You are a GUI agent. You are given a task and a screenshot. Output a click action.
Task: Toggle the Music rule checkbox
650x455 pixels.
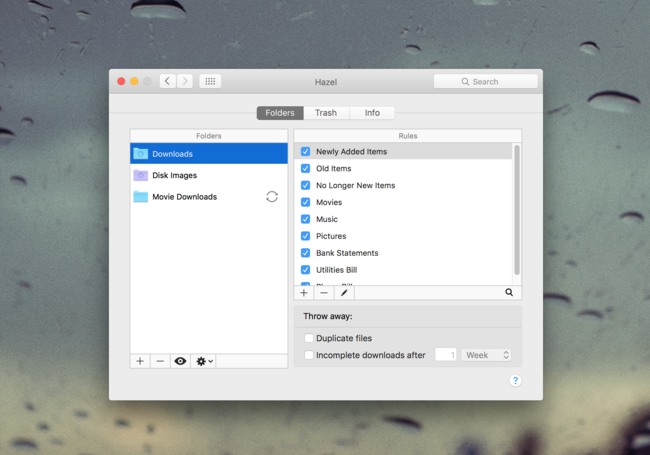tap(306, 219)
